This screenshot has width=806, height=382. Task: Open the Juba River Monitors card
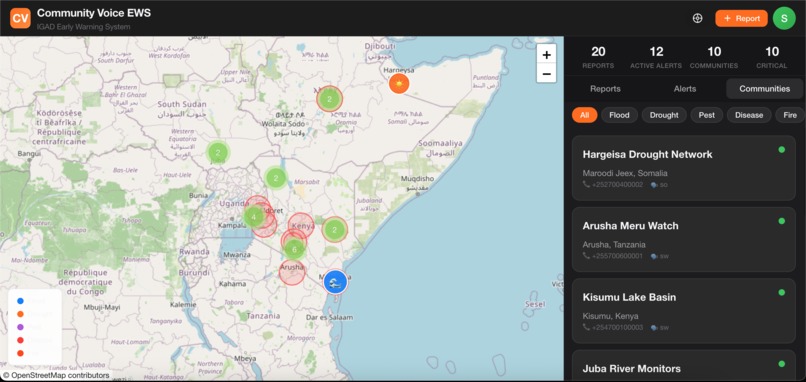pyautogui.click(x=684, y=366)
